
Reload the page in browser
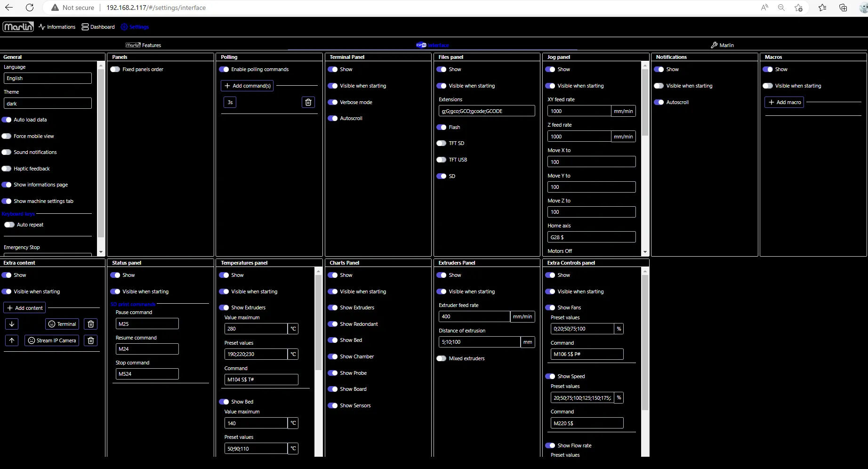tap(30, 8)
